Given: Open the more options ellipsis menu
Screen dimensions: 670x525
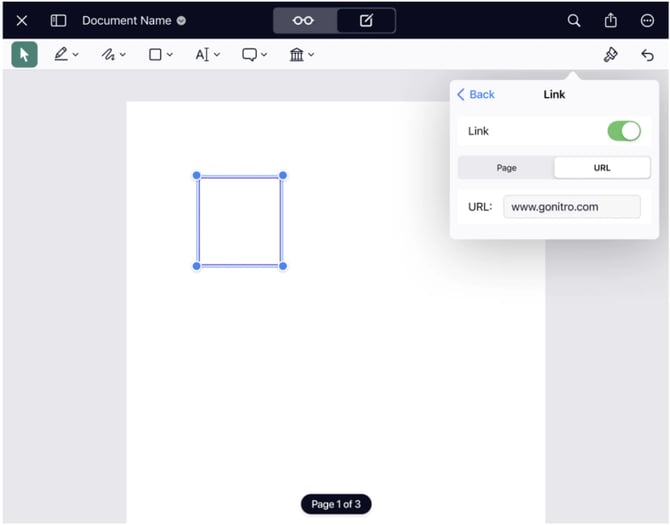Looking at the screenshot, I should (647, 20).
